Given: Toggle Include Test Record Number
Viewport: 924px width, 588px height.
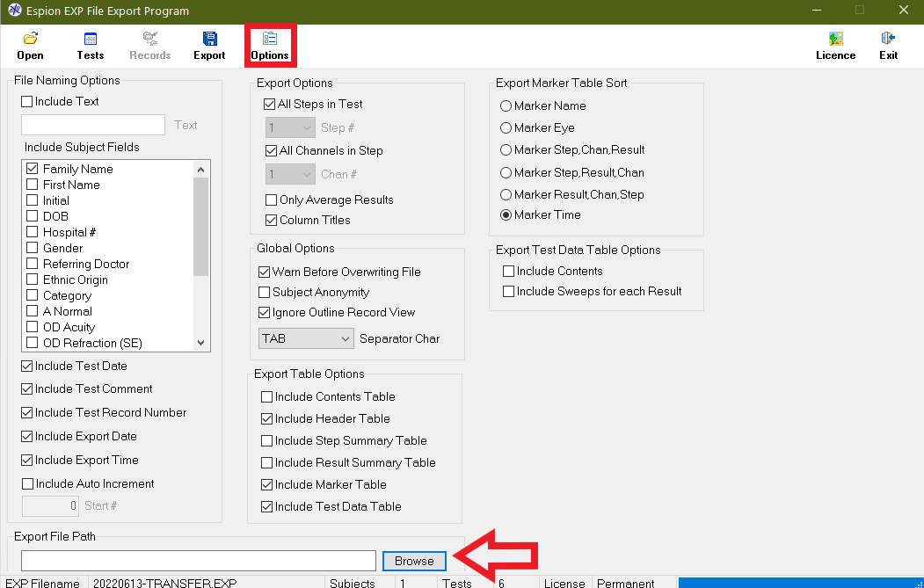Looking at the screenshot, I should point(27,412).
